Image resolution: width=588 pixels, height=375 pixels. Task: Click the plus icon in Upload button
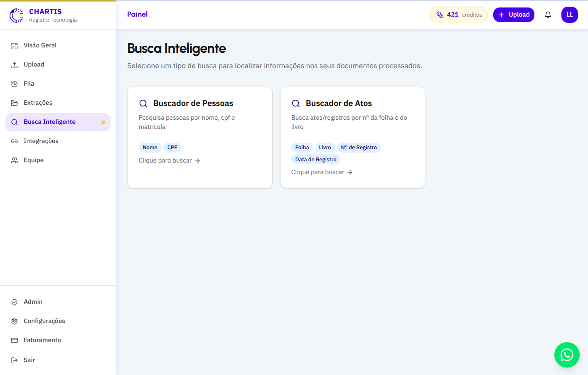502,15
